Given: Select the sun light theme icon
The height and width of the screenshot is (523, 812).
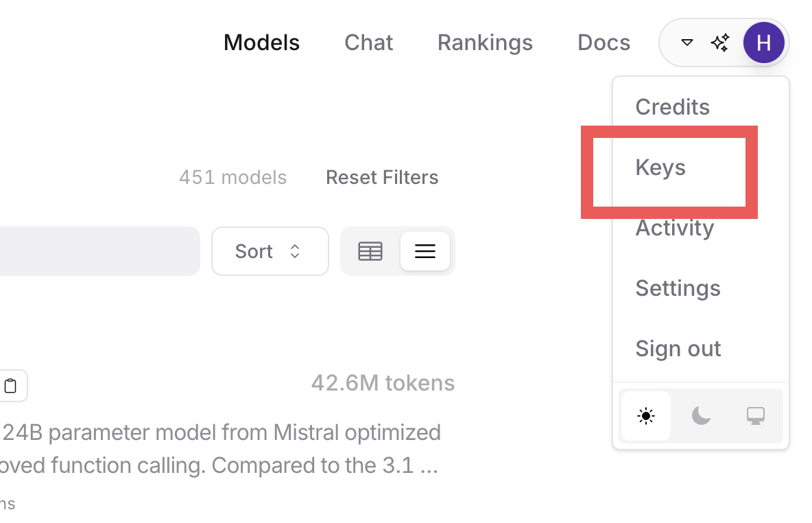Looking at the screenshot, I should (646, 416).
